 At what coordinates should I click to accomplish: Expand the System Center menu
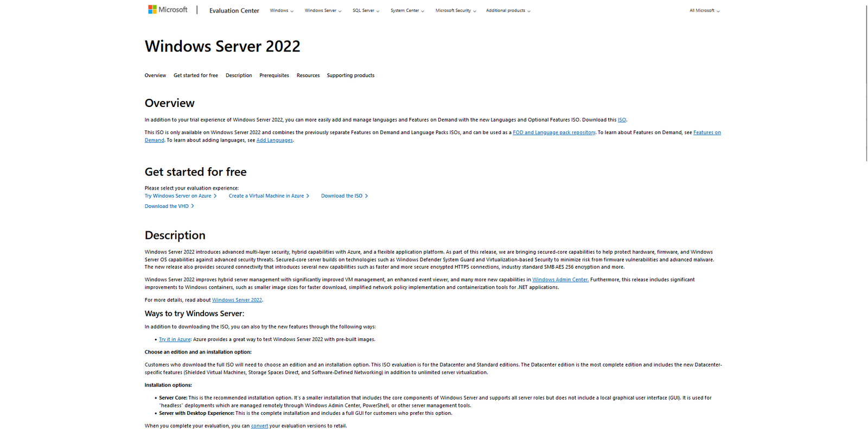click(407, 10)
